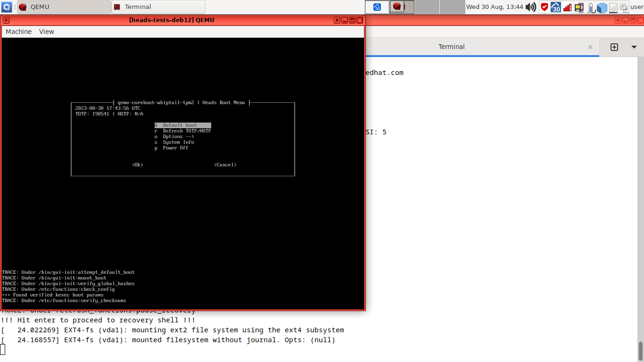Open the hard disk monitor tray icon
The image size is (644, 362).
click(614, 7)
